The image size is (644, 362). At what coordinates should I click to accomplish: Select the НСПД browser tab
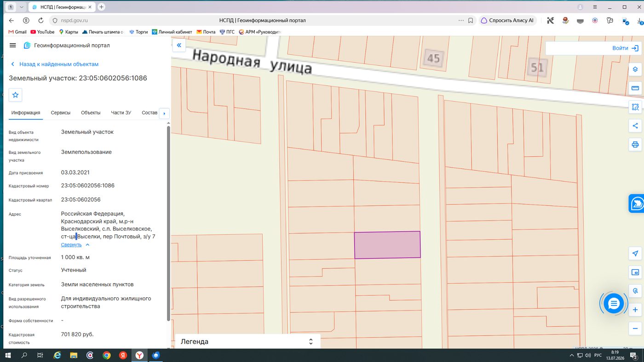pyautogui.click(x=63, y=7)
